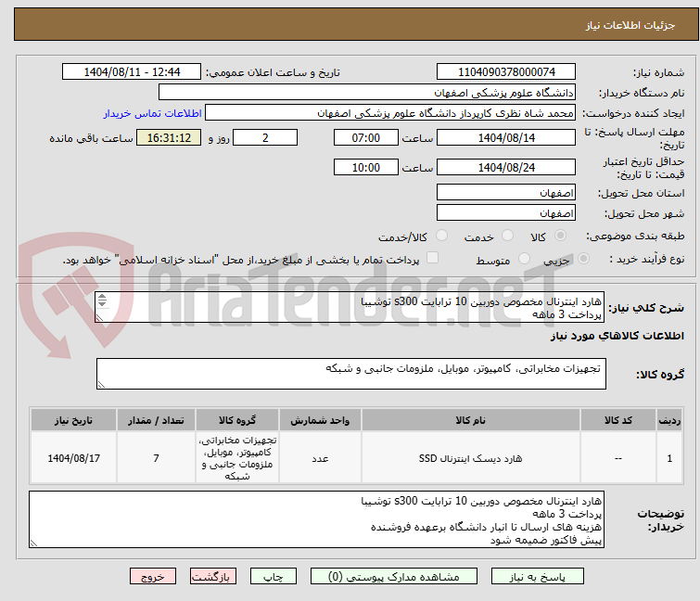Click the عدد unit cell
This screenshot has width=700, height=601.
(320, 458)
